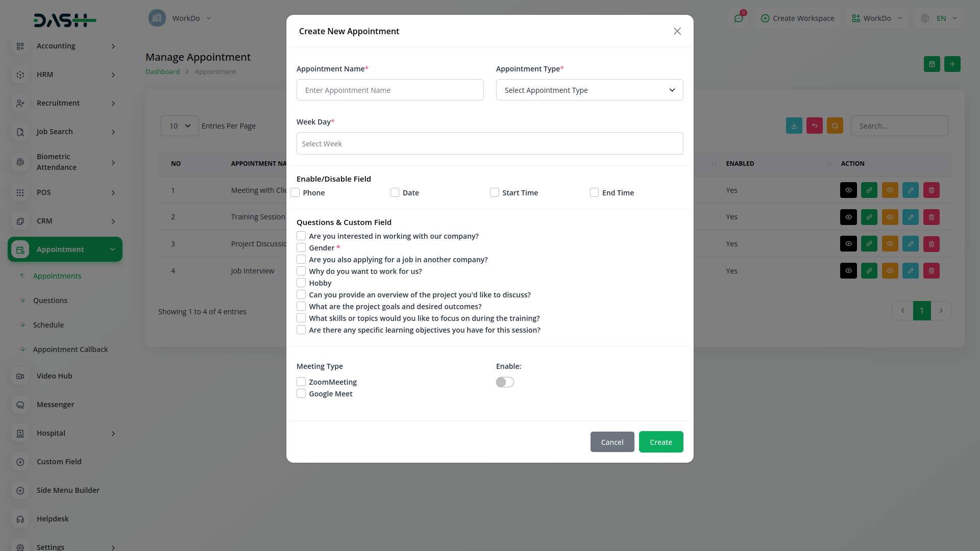The width and height of the screenshot is (980, 551).
Task: Open Questions in the sidebar submenu
Action: [50, 300]
